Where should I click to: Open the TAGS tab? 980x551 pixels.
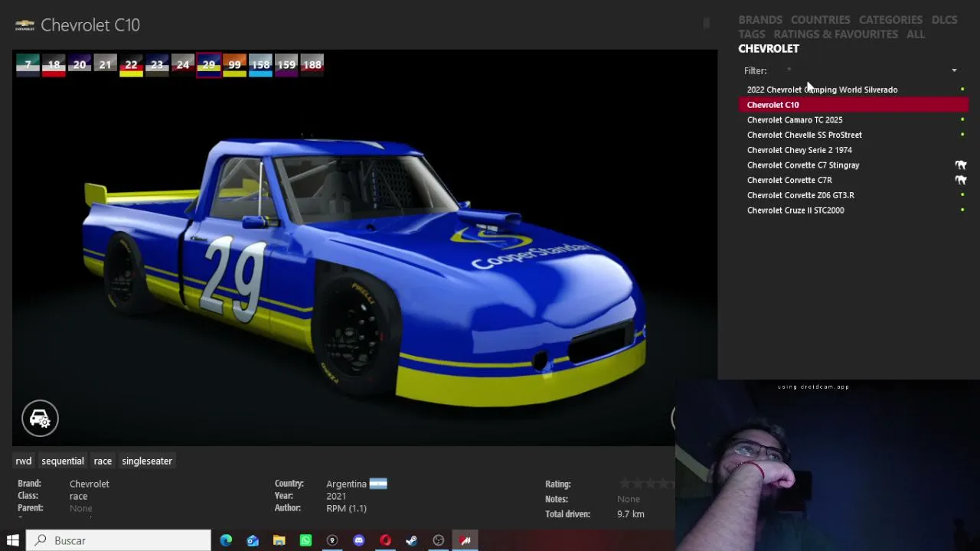coord(752,34)
